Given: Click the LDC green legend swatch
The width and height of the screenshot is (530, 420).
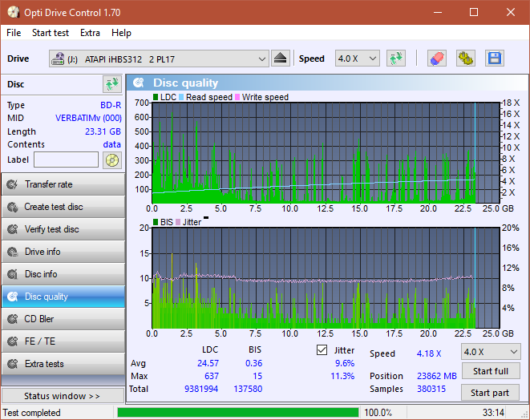Looking at the screenshot, I should tap(156, 97).
